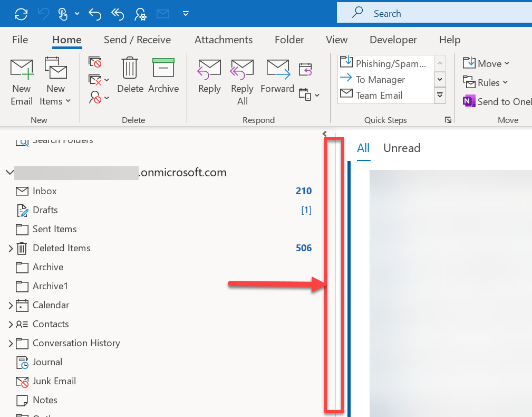Run the Team Email quick step
532x417 pixels.
pos(385,95)
